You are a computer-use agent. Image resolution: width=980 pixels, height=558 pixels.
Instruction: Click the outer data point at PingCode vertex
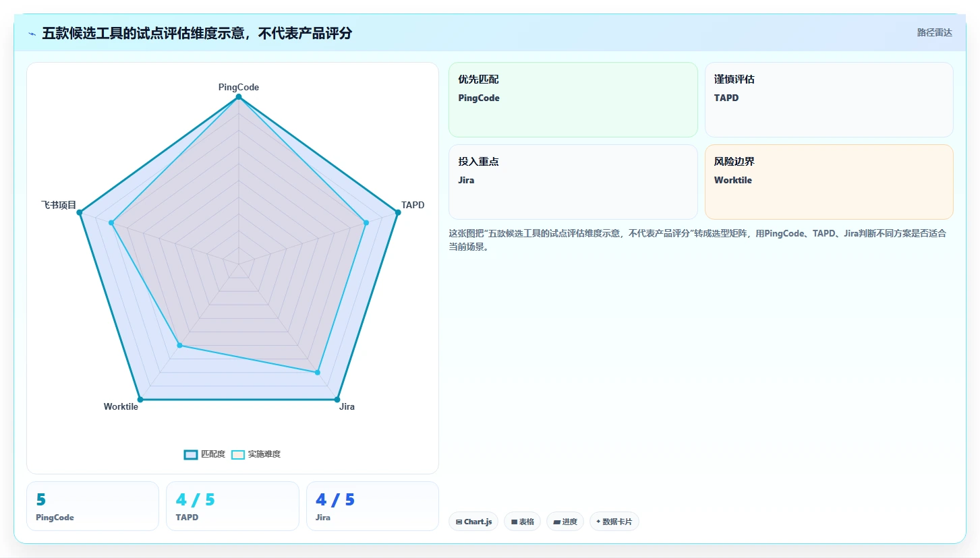(x=239, y=97)
